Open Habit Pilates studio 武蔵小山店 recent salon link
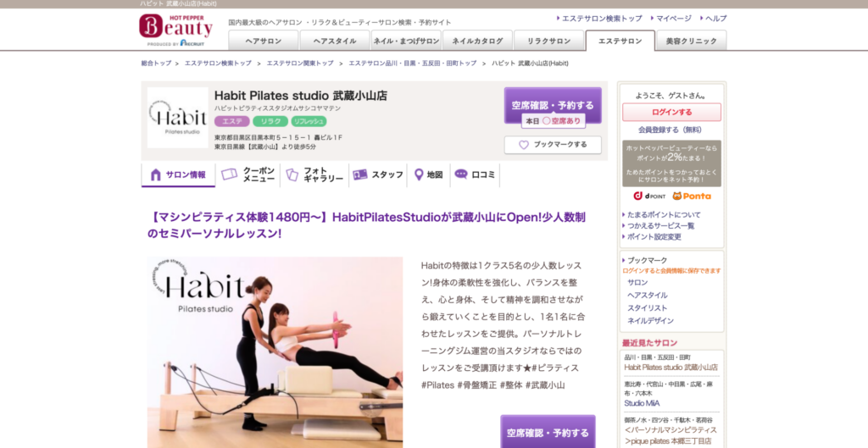The width and height of the screenshot is (868, 448). (x=671, y=368)
